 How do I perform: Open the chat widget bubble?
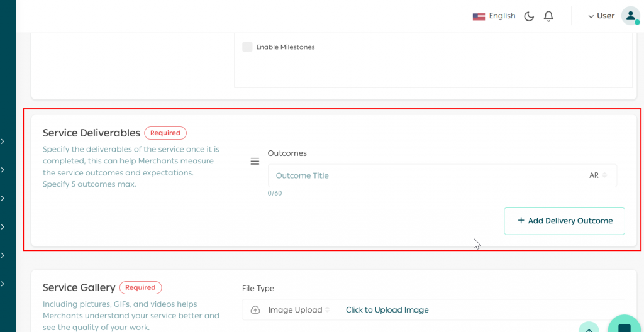[x=625, y=327]
